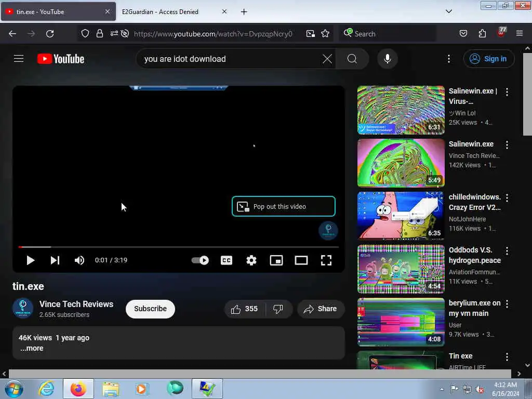Open player settings gear
Image resolution: width=532 pixels, height=399 pixels.
(x=251, y=260)
